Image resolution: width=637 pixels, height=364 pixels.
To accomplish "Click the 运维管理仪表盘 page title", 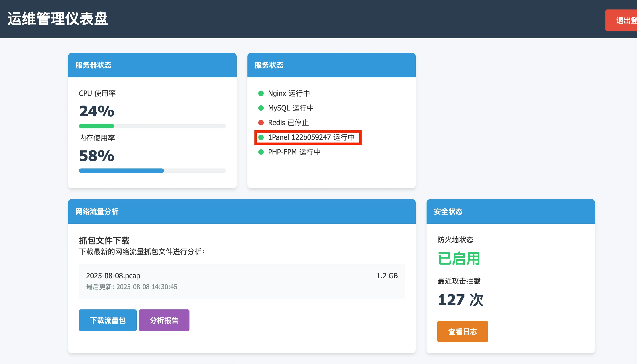I will click(x=58, y=19).
